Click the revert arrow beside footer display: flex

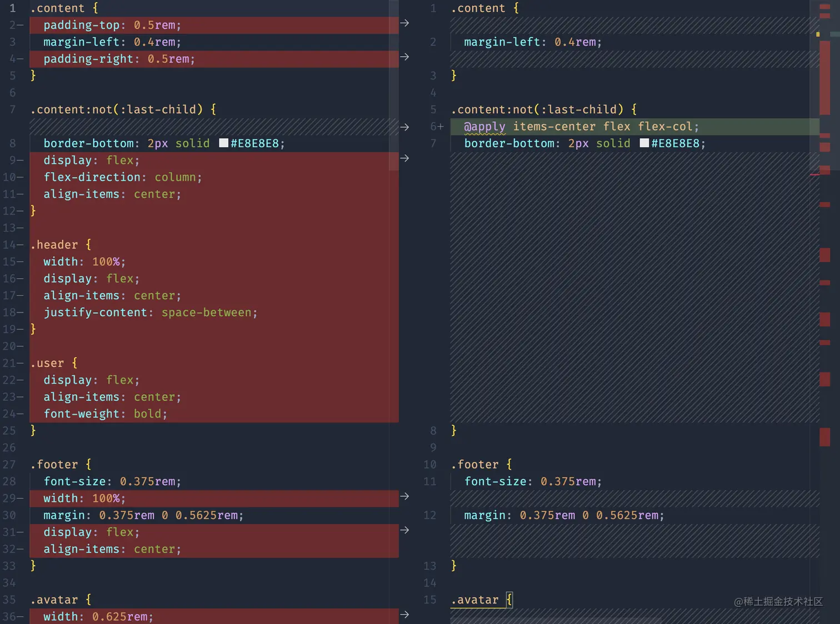(404, 530)
